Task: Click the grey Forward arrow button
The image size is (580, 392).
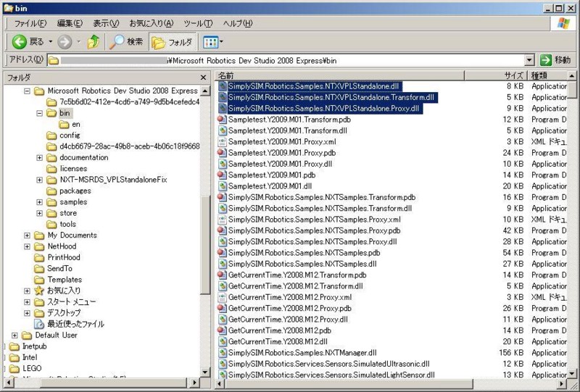Action: 65,42
